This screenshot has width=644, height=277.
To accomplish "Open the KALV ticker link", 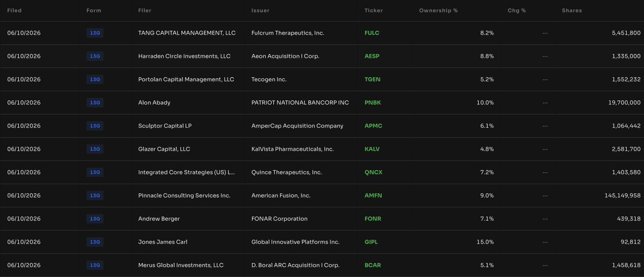I will tap(372, 149).
